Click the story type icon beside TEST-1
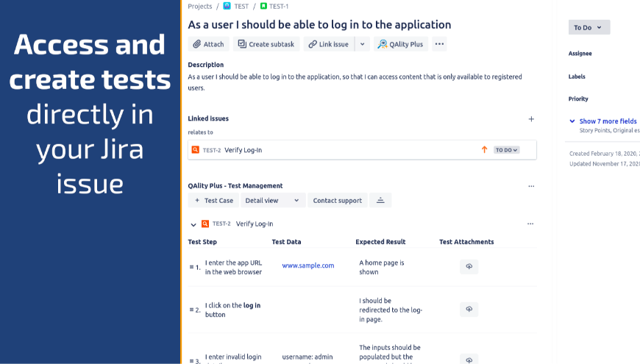The image size is (640, 364). (x=263, y=6)
